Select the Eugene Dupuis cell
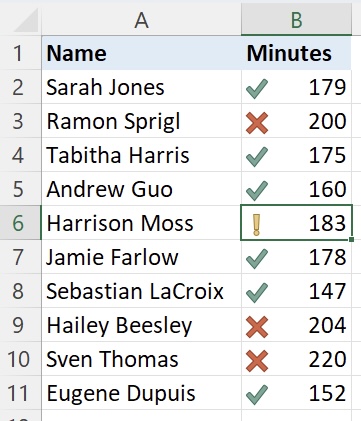Image resolution: width=361 pixels, height=421 pixels. 141,393
